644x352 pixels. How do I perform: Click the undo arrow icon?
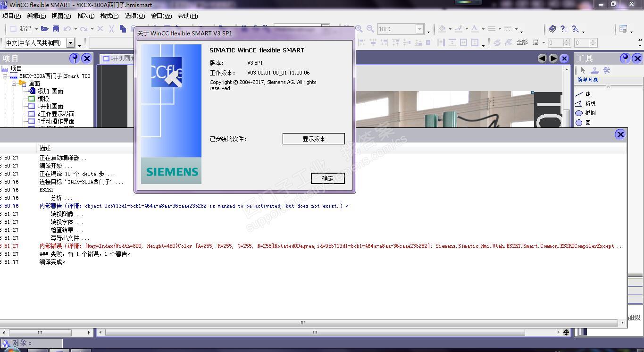pyautogui.click(x=67, y=29)
